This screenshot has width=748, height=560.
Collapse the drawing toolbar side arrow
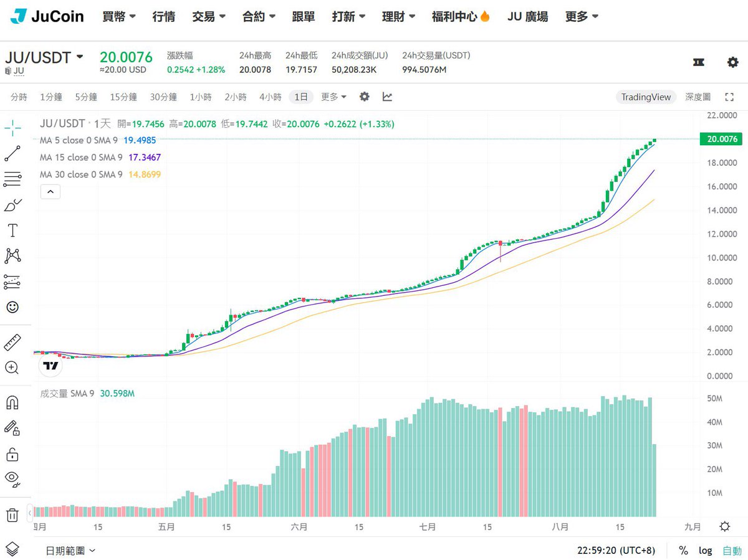(x=30, y=515)
